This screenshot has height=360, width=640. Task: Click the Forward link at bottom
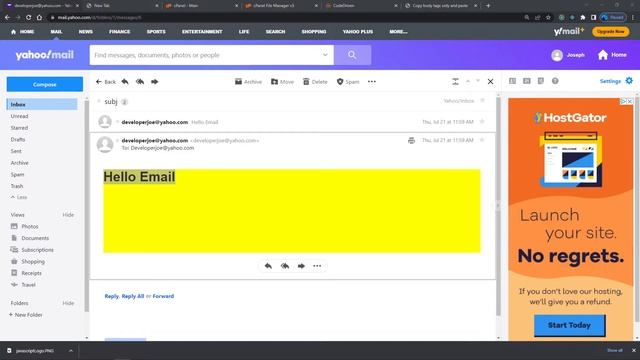[163, 296]
